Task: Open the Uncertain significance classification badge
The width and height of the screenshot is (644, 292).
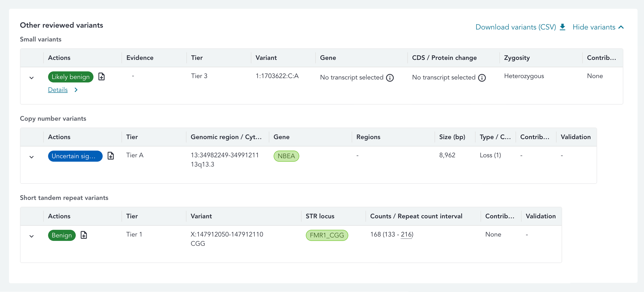Action: pos(75,156)
